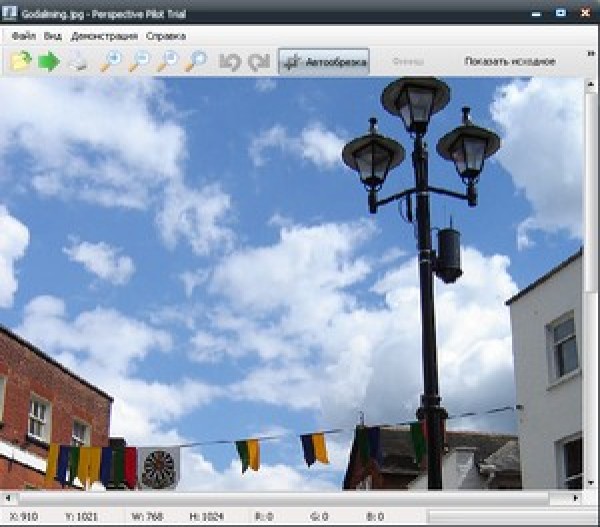600x527 pixels.
Task: Toggle the Автообрезка button
Action: click(x=324, y=62)
